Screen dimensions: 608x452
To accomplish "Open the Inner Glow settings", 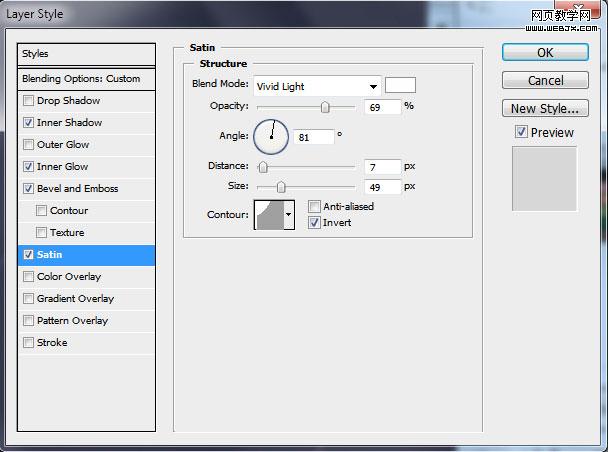I will (62, 167).
